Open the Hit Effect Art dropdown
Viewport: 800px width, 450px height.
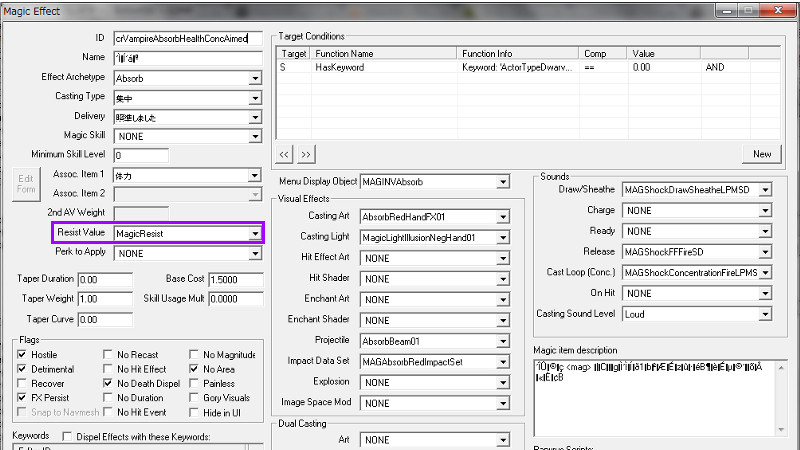[x=503, y=259]
